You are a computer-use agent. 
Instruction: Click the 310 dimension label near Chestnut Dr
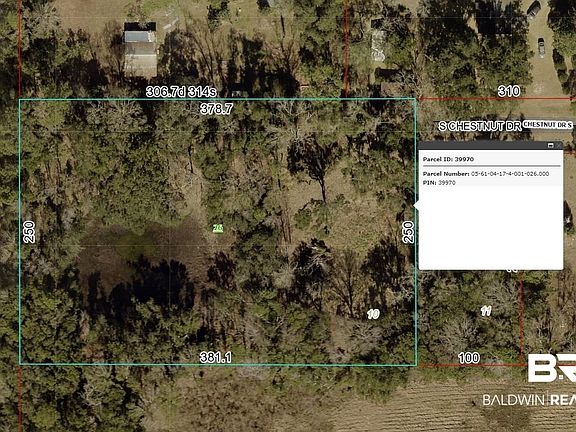509,91
